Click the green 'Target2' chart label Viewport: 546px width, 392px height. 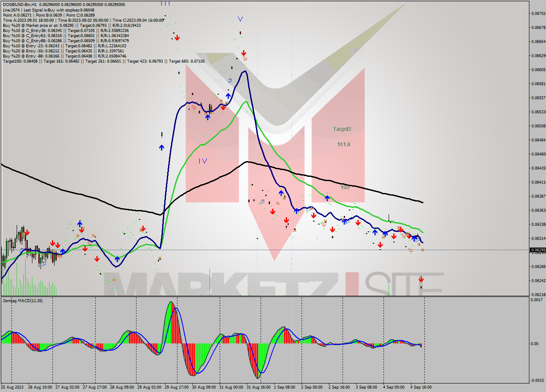click(342, 129)
